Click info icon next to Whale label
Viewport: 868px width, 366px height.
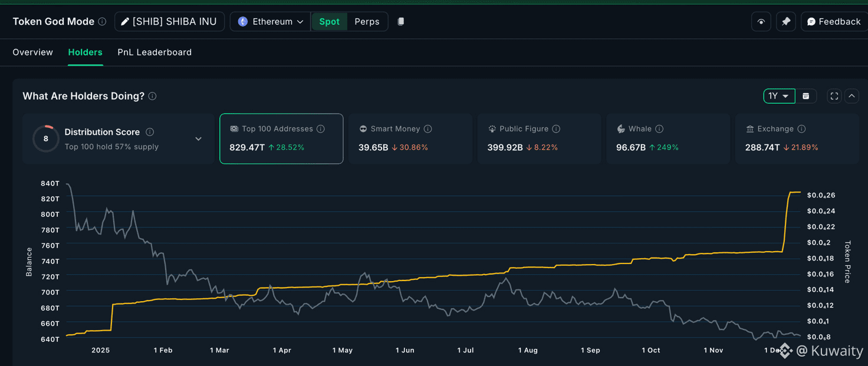[x=659, y=129]
